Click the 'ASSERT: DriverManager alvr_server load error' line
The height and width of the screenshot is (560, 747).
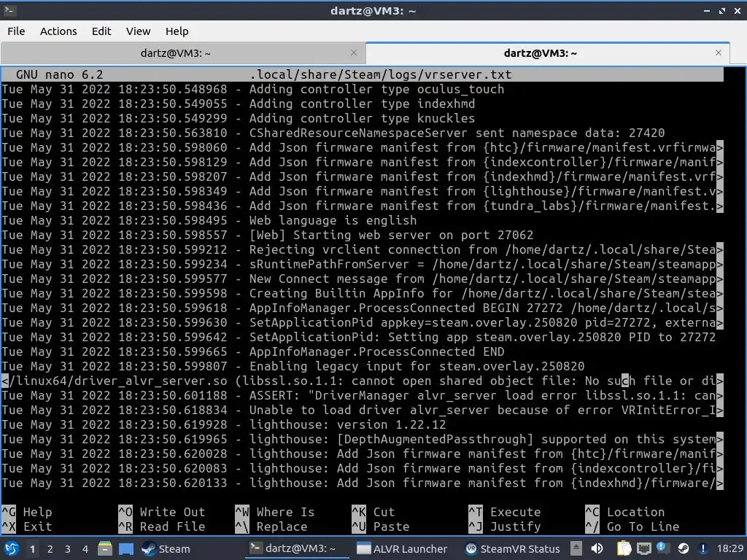click(362, 396)
